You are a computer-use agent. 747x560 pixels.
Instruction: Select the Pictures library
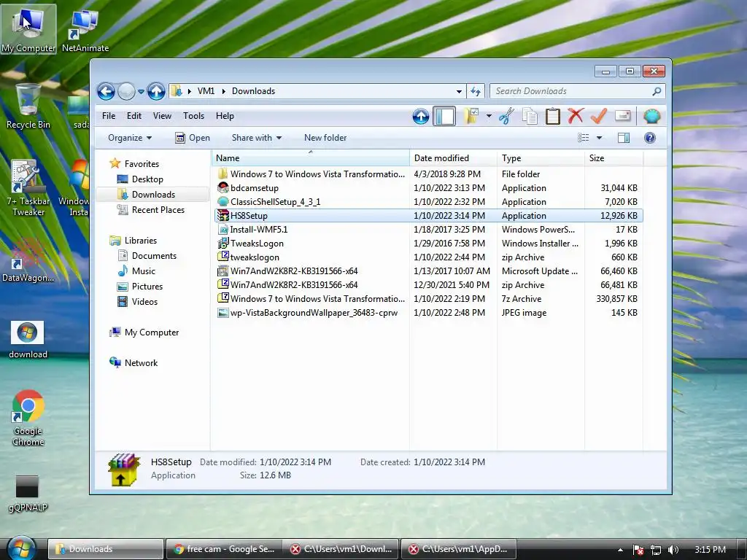pyautogui.click(x=147, y=286)
